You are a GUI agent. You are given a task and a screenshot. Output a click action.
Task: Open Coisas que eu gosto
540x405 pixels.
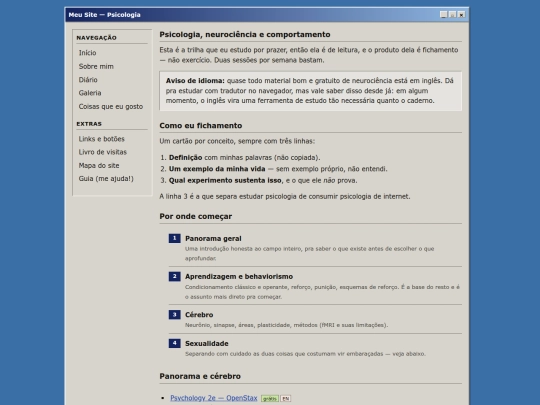[x=111, y=106]
